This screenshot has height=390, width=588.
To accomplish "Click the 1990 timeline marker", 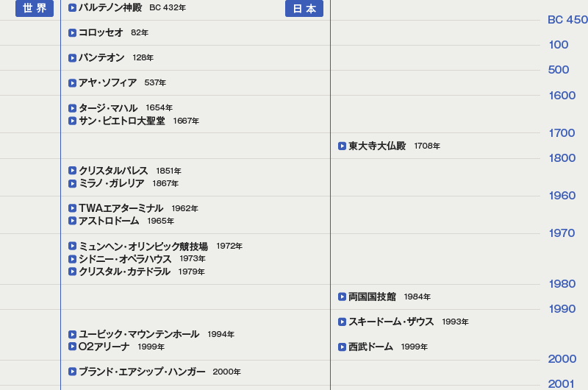I will click(562, 309).
